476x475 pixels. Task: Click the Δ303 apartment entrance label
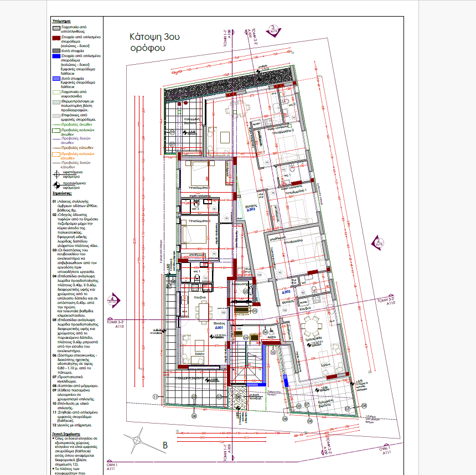coord(250,210)
